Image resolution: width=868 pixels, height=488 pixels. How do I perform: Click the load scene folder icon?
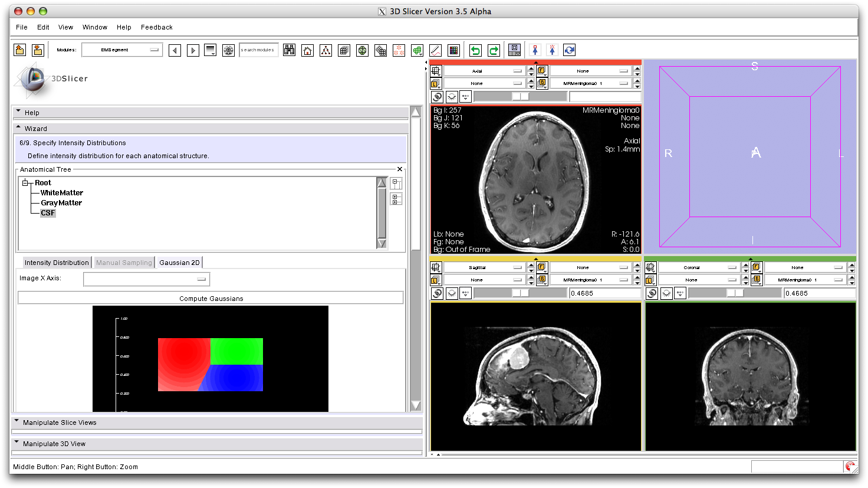click(x=19, y=50)
